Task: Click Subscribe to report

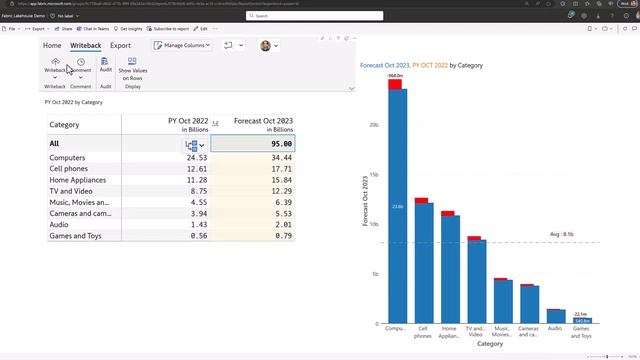Action: point(168,29)
